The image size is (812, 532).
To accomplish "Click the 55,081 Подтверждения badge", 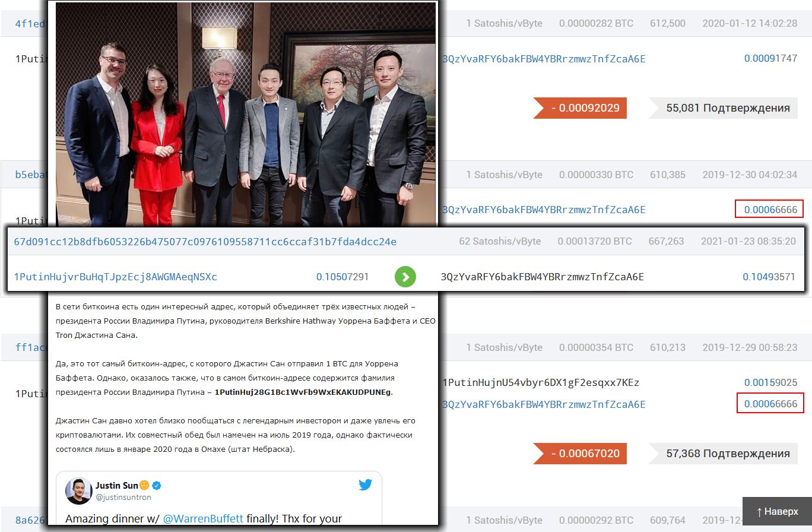I will [722, 108].
